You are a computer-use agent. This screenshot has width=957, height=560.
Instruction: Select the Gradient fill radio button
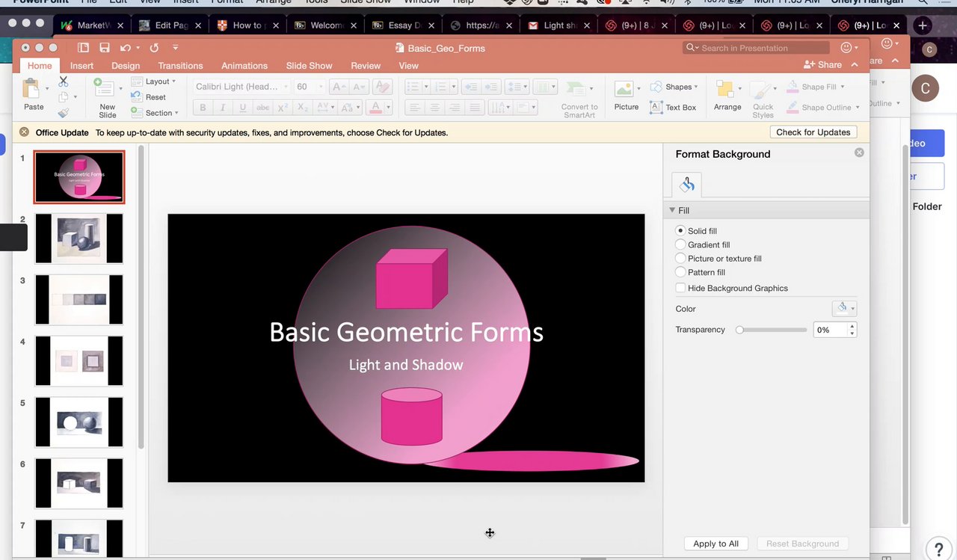pos(680,244)
